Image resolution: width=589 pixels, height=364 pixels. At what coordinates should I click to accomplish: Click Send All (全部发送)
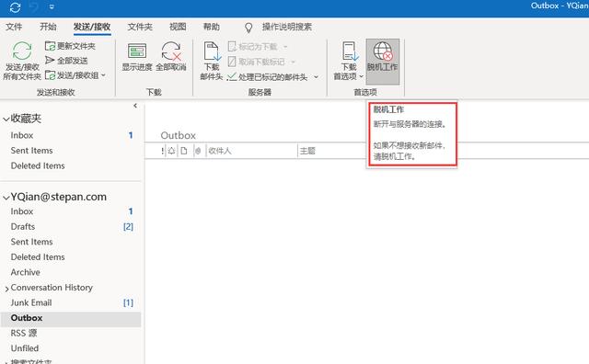point(66,61)
